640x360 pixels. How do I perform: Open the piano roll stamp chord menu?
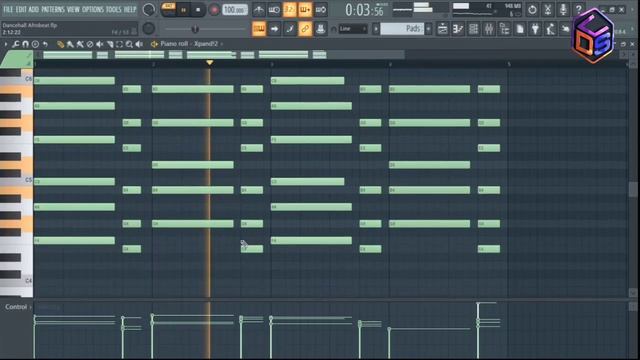point(36,44)
